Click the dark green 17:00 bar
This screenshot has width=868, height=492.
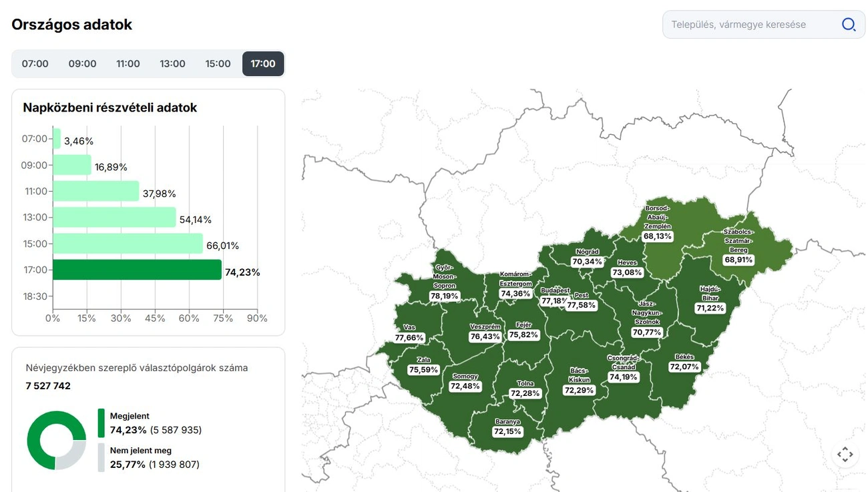point(137,270)
